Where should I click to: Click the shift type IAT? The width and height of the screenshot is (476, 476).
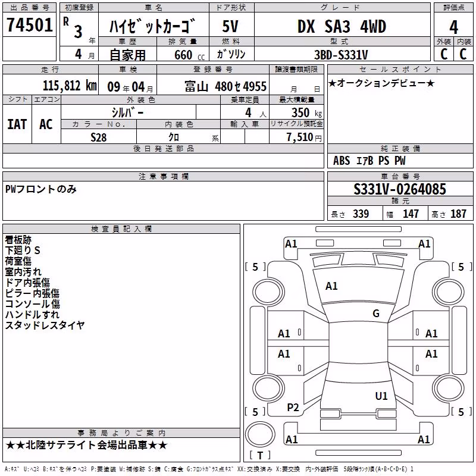point(17,124)
